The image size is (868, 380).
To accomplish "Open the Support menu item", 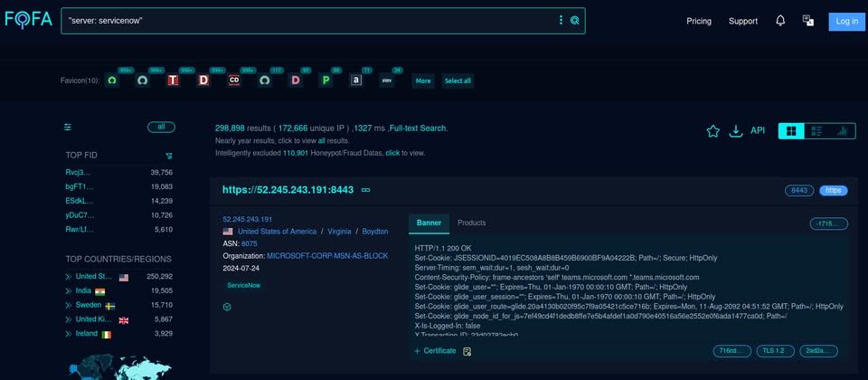I will 743,21.
